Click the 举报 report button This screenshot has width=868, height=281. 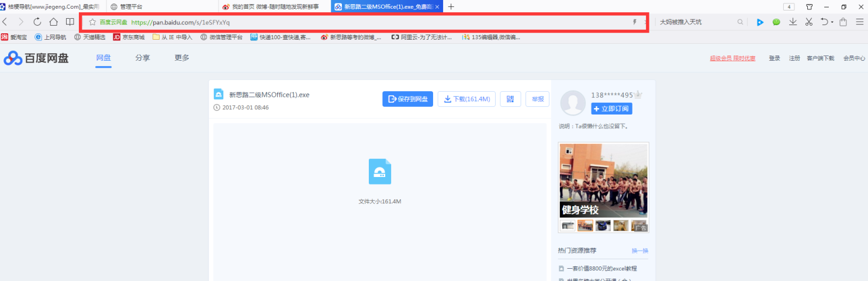click(537, 99)
